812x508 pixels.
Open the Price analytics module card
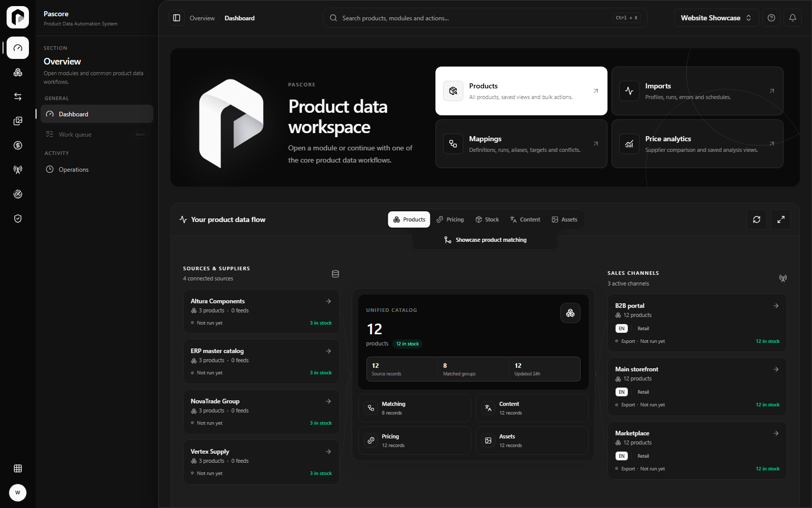697,144
